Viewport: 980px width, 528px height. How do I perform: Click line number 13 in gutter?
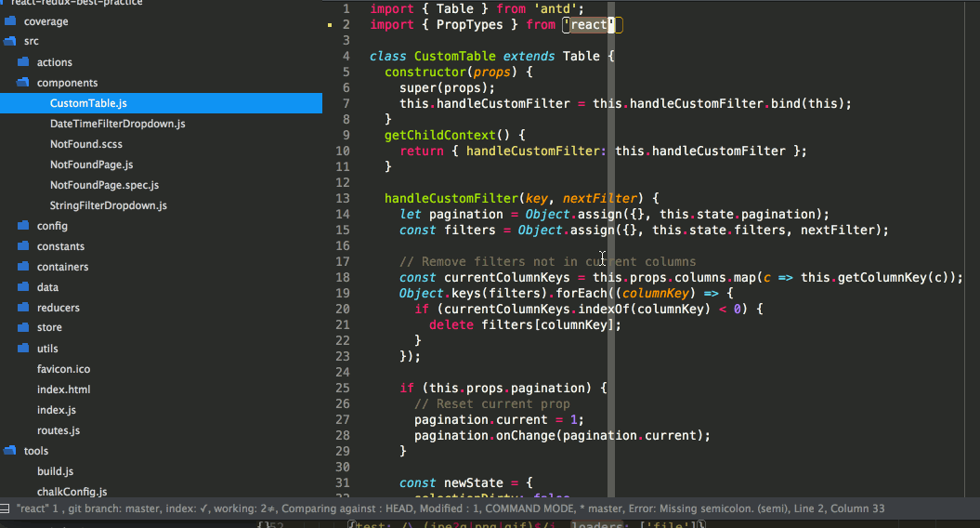(343, 198)
